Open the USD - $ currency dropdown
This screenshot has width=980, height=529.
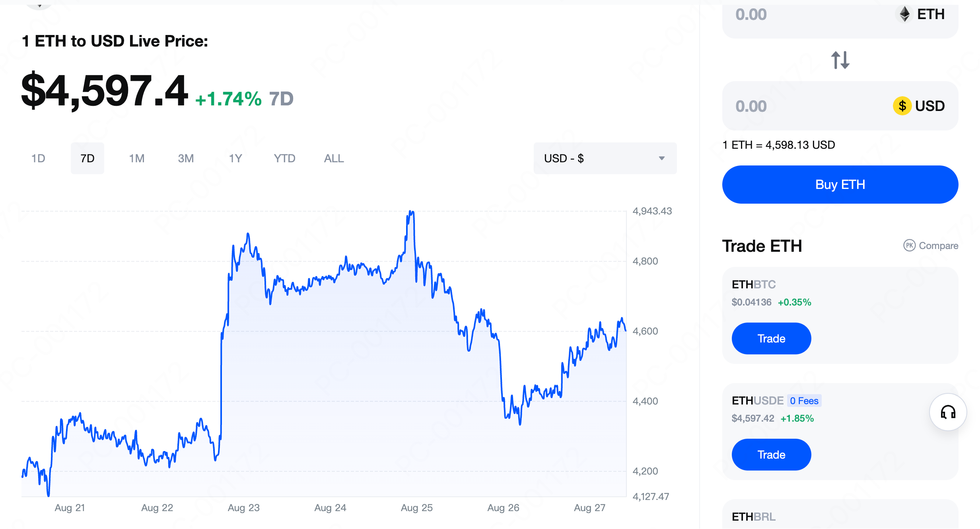click(605, 158)
